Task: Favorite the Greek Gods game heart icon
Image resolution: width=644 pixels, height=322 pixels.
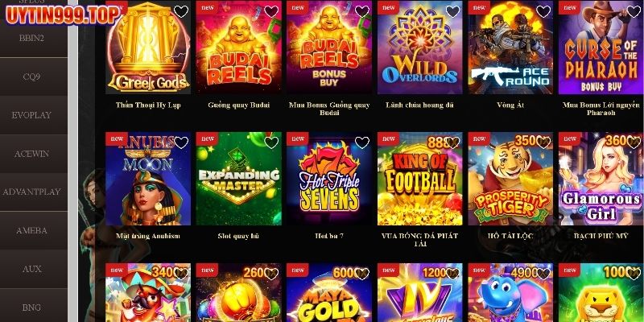Action: click(x=181, y=11)
